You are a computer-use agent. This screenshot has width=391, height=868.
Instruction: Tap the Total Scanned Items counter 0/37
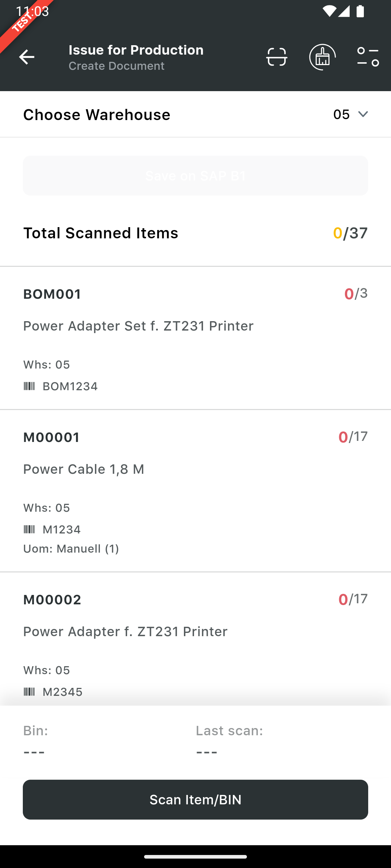click(350, 233)
